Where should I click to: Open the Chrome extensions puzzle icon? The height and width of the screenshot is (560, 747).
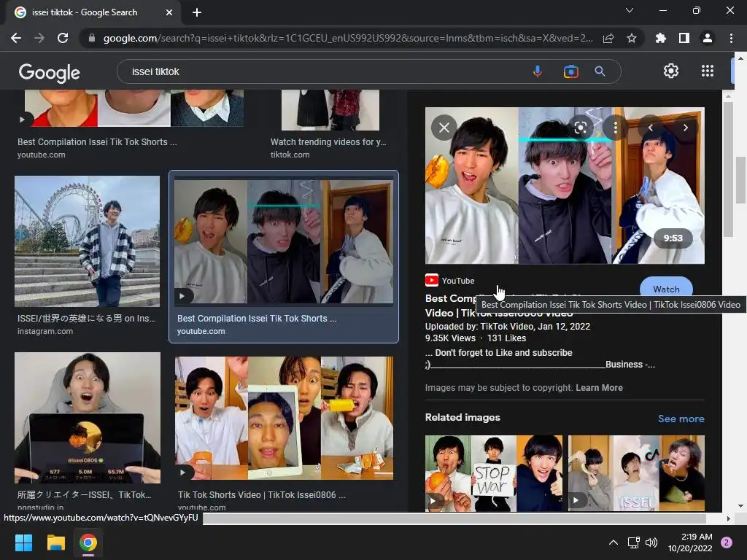[x=660, y=38]
